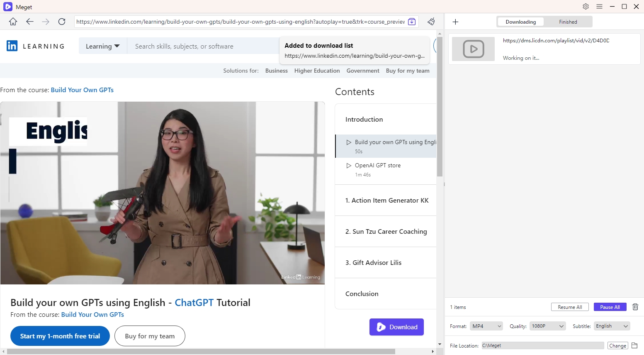Open the Learning dropdown
The height and width of the screenshot is (355, 644).
102,46
